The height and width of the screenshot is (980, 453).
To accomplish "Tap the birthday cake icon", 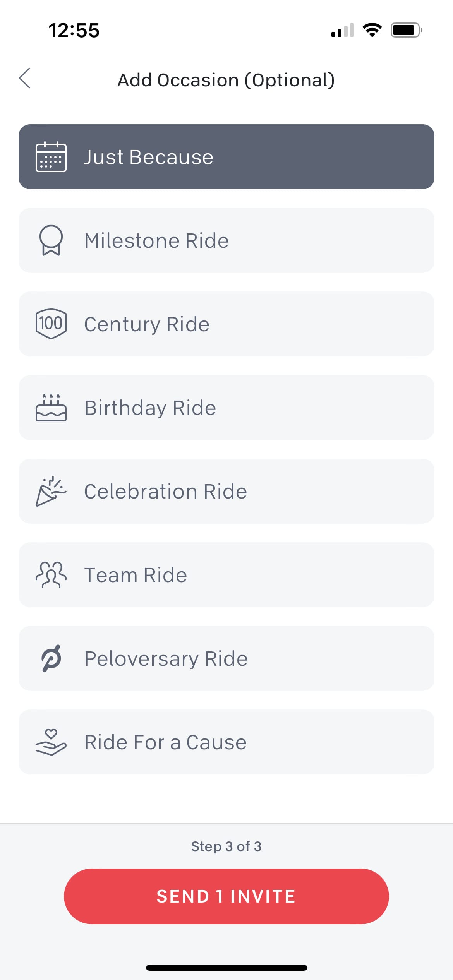I will (51, 408).
